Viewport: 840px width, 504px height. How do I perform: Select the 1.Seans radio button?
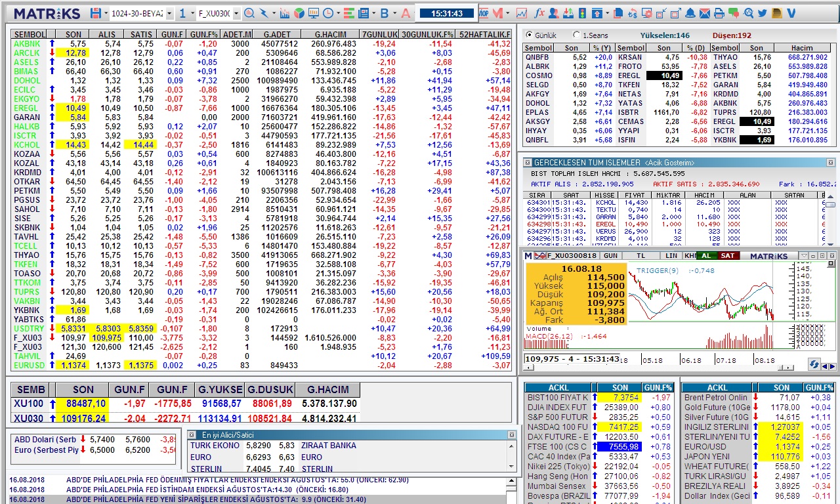click(x=576, y=35)
